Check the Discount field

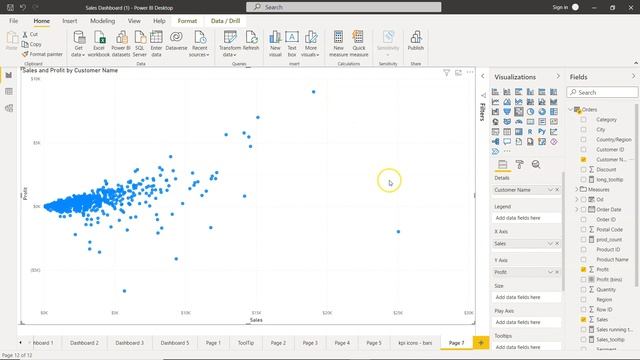(x=583, y=169)
